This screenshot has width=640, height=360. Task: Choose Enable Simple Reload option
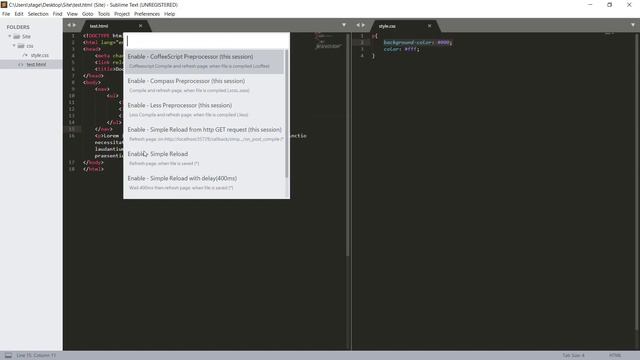pos(204,158)
